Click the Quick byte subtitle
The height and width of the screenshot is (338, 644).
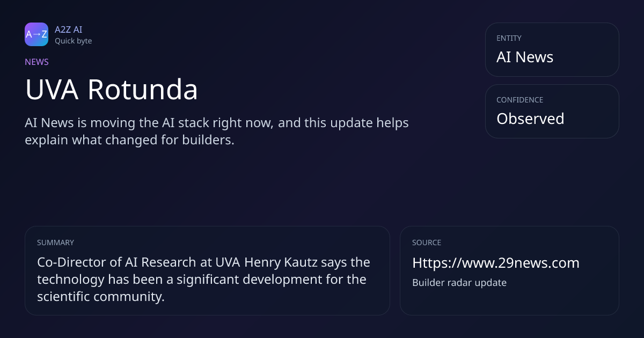coord(73,41)
